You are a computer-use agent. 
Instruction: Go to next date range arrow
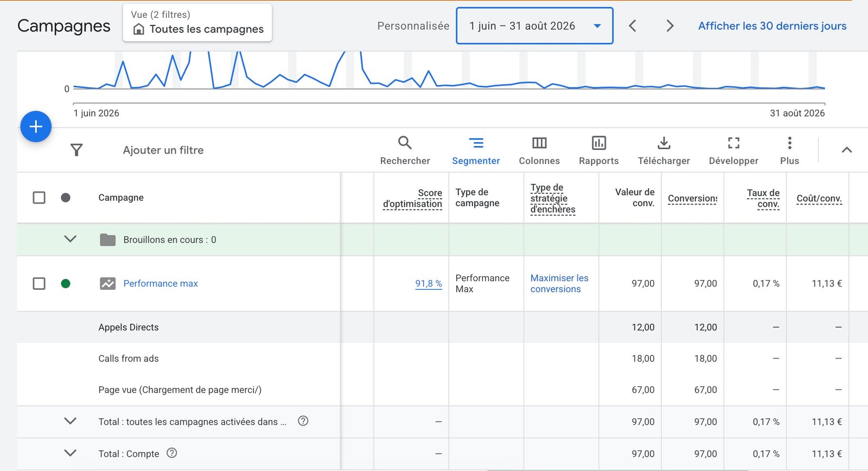pyautogui.click(x=670, y=26)
